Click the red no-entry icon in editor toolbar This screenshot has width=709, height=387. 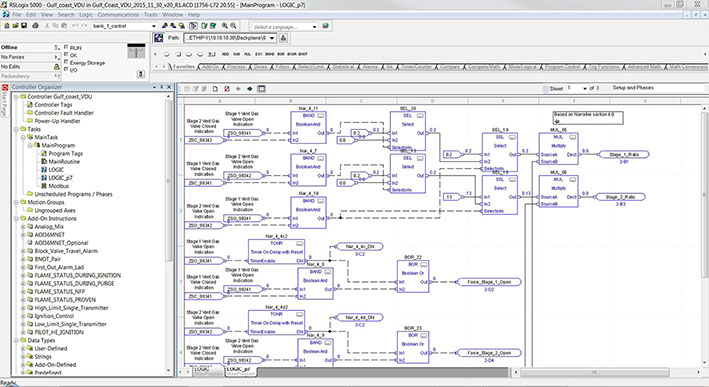pos(227,89)
